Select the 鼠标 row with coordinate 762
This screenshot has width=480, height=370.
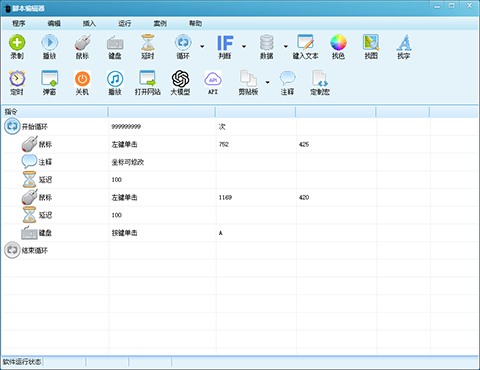click(x=240, y=144)
